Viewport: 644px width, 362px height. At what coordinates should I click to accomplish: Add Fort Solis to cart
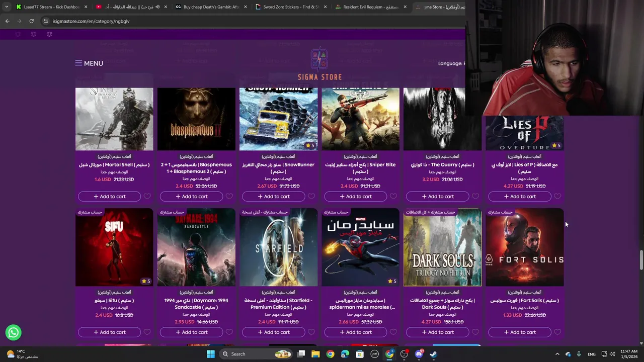click(519, 332)
